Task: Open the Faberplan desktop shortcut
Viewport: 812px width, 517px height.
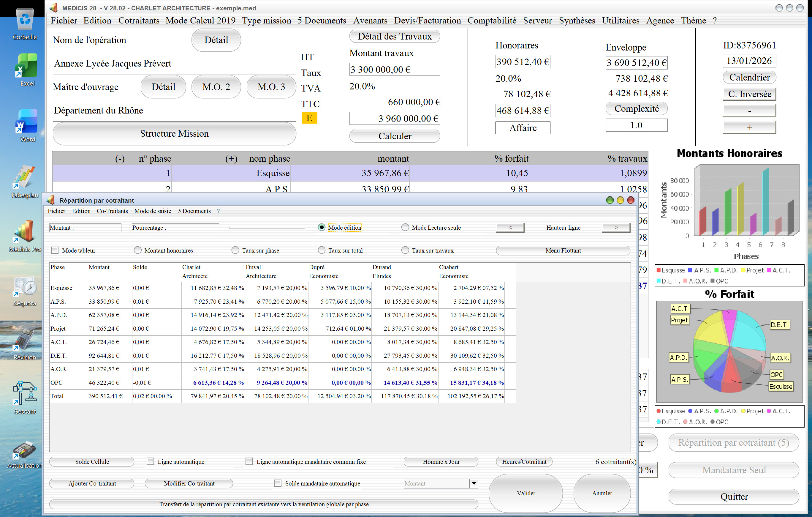Action: pos(24,181)
